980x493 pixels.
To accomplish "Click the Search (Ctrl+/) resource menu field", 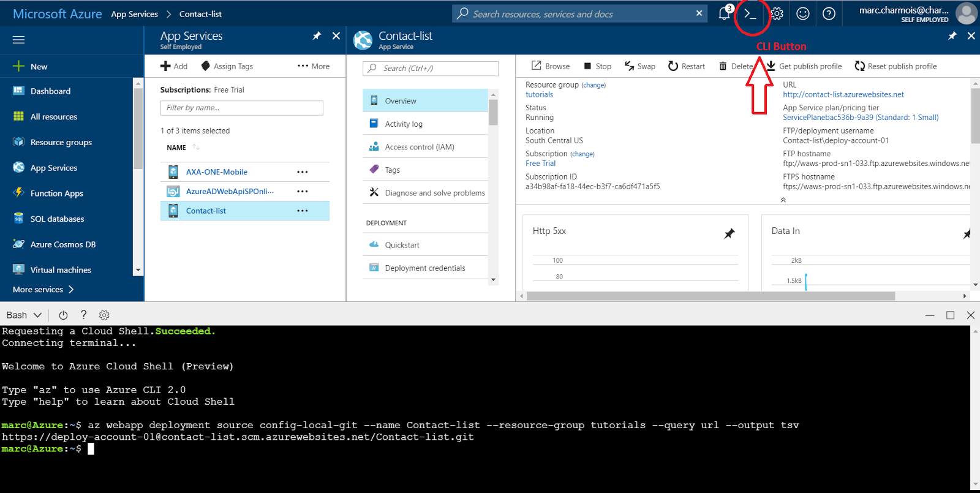I will 431,68.
